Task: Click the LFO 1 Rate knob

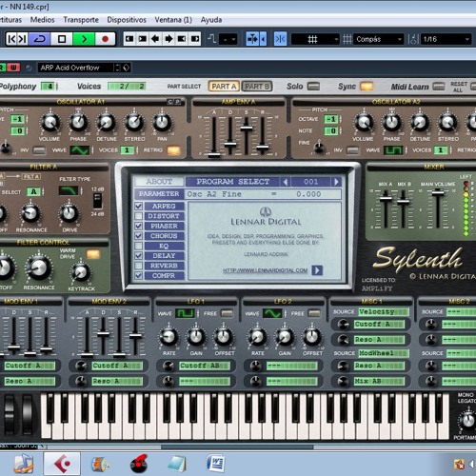Action: [169, 337]
